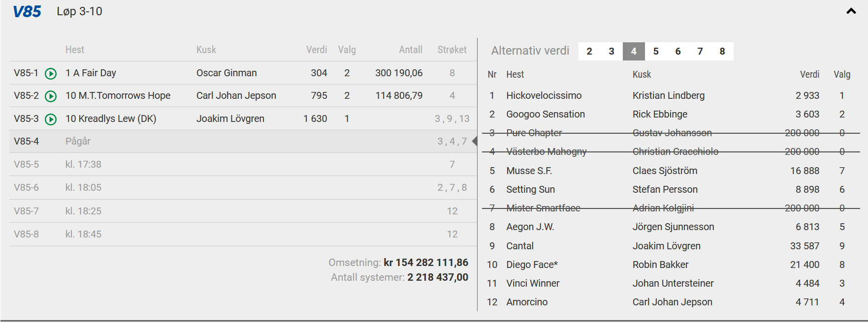Collapse the V85 panel with chevron
The width and height of the screenshot is (868, 324).
click(851, 11)
